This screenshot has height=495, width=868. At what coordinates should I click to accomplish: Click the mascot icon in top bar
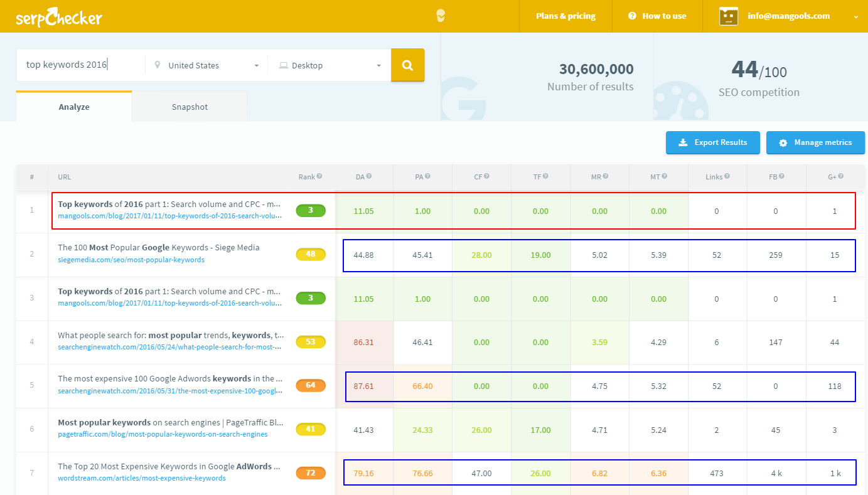(x=441, y=16)
